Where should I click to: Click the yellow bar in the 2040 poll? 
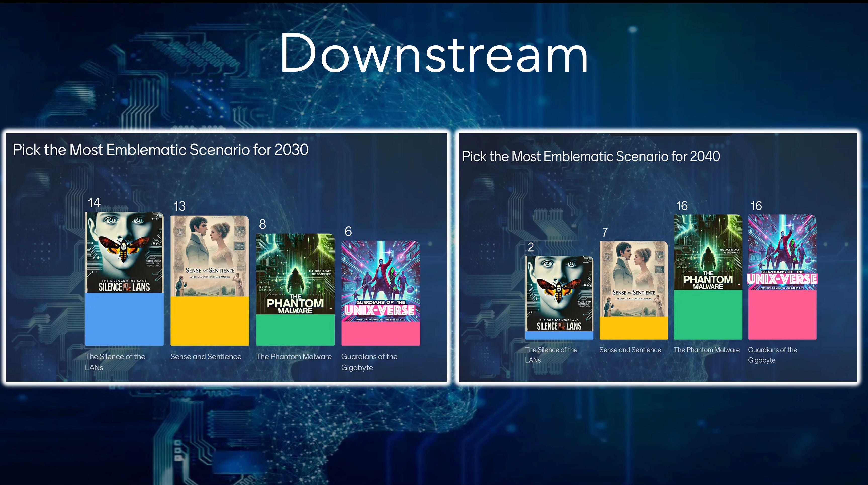pos(633,328)
